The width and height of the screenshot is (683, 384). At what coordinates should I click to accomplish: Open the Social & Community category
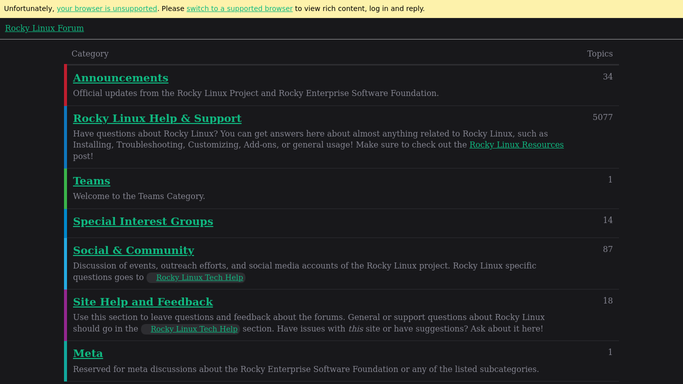pyautogui.click(x=134, y=250)
